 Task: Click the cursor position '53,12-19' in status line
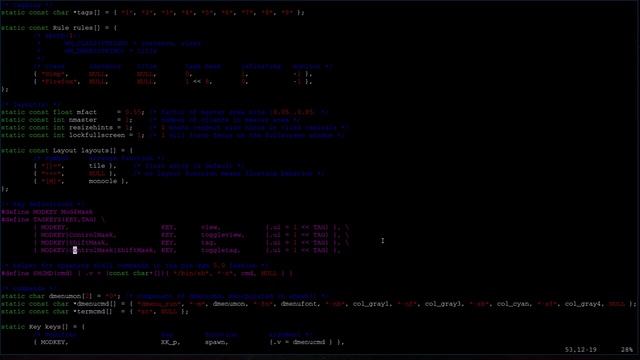581,350
